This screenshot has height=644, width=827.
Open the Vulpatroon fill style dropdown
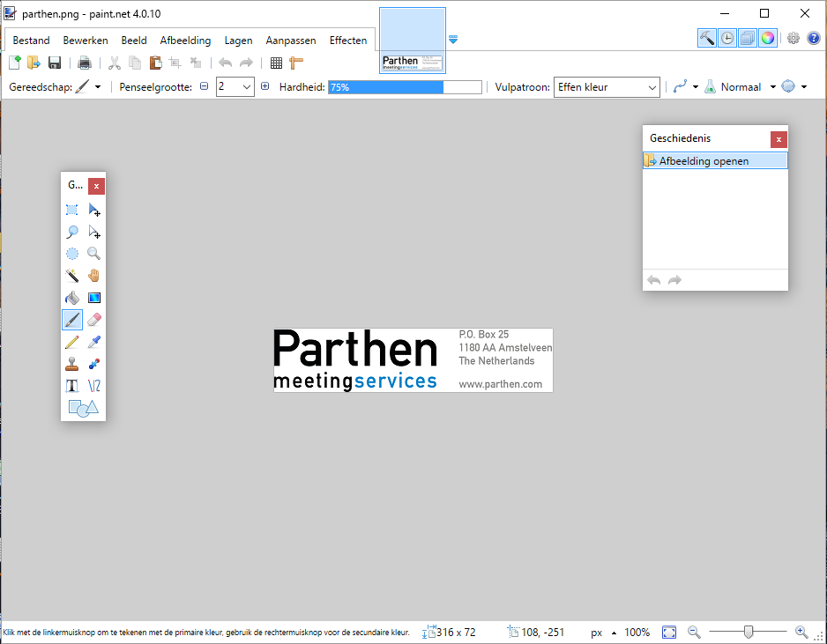point(607,87)
